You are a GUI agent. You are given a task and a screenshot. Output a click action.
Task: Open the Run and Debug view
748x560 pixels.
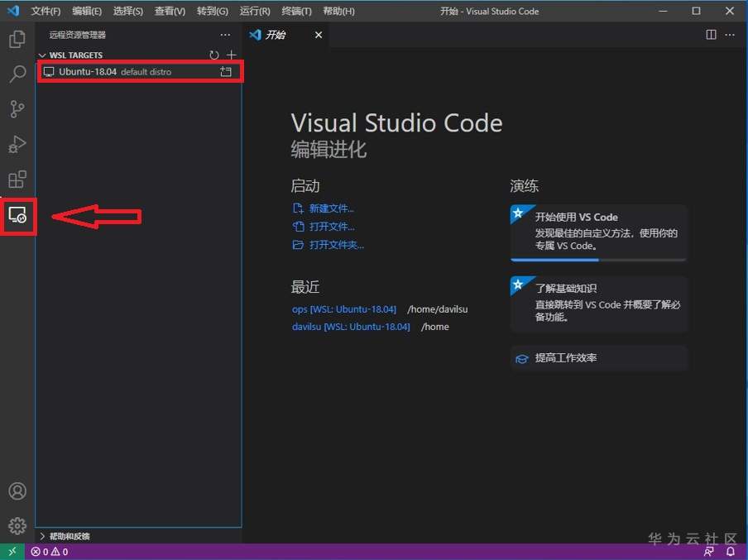coord(17,144)
